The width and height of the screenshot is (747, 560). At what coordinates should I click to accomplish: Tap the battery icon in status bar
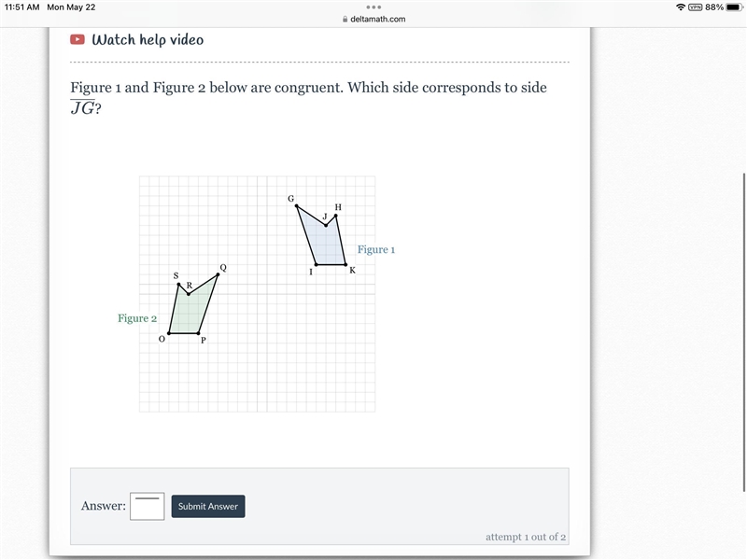[734, 7]
